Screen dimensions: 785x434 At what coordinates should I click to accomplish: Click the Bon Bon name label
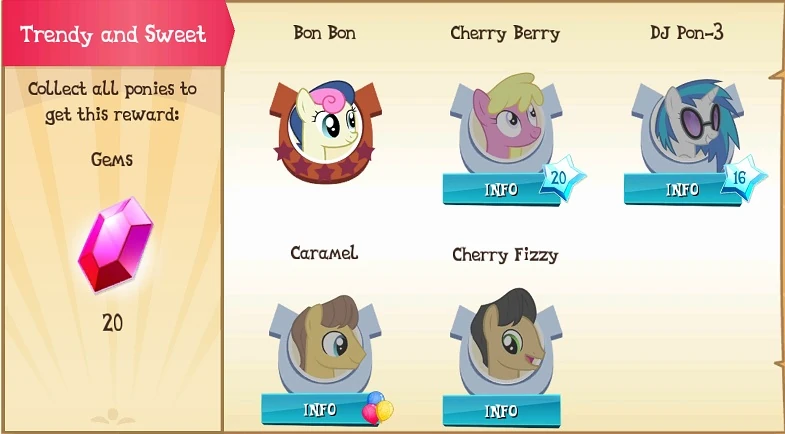(x=324, y=33)
